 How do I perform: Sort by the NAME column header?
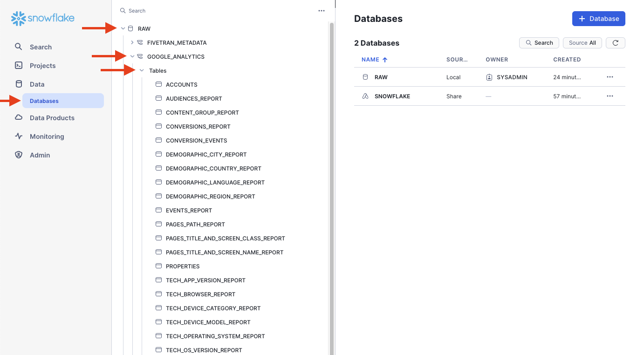375,60
